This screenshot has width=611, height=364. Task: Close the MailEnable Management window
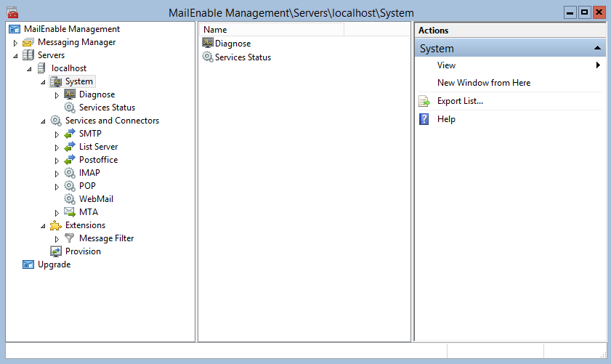coord(599,12)
